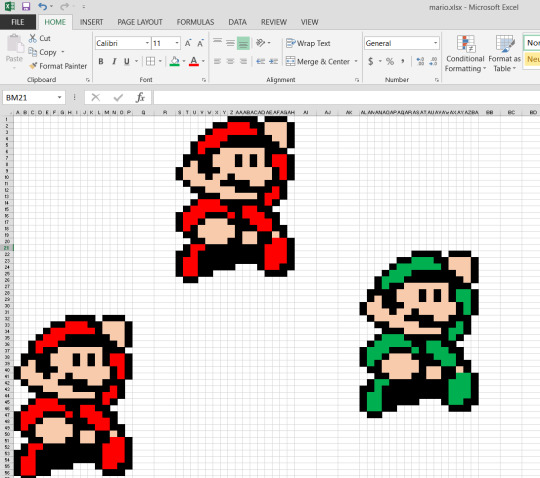Viewport: 540px width, 478px height.
Task: Apply middle align to the cell
Action: (x=230, y=43)
